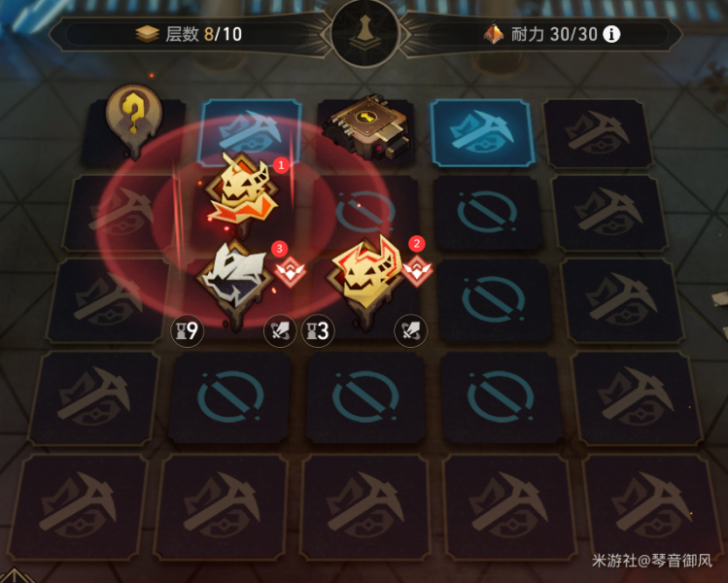This screenshot has width=728, height=583.
Task: Click the sword icon right of golden enemy
Action: [410, 331]
